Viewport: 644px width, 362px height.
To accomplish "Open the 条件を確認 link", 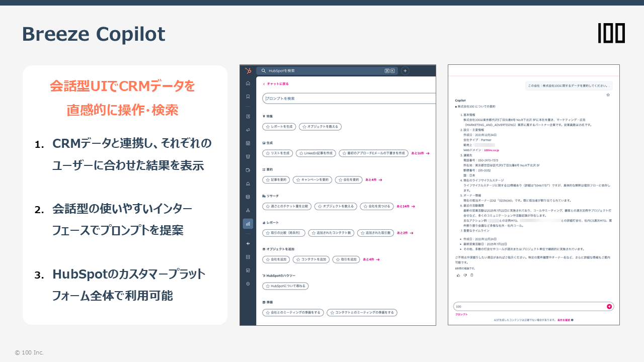I will 563,320.
